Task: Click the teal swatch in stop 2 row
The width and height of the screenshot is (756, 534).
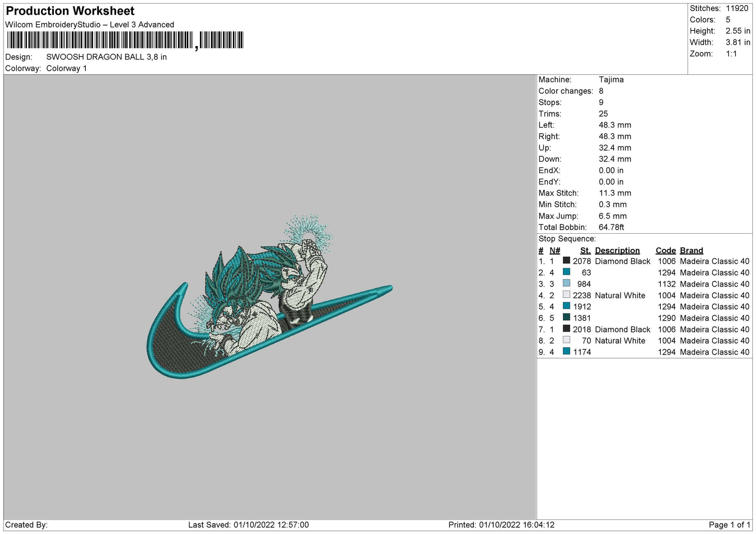Action: 566,272
